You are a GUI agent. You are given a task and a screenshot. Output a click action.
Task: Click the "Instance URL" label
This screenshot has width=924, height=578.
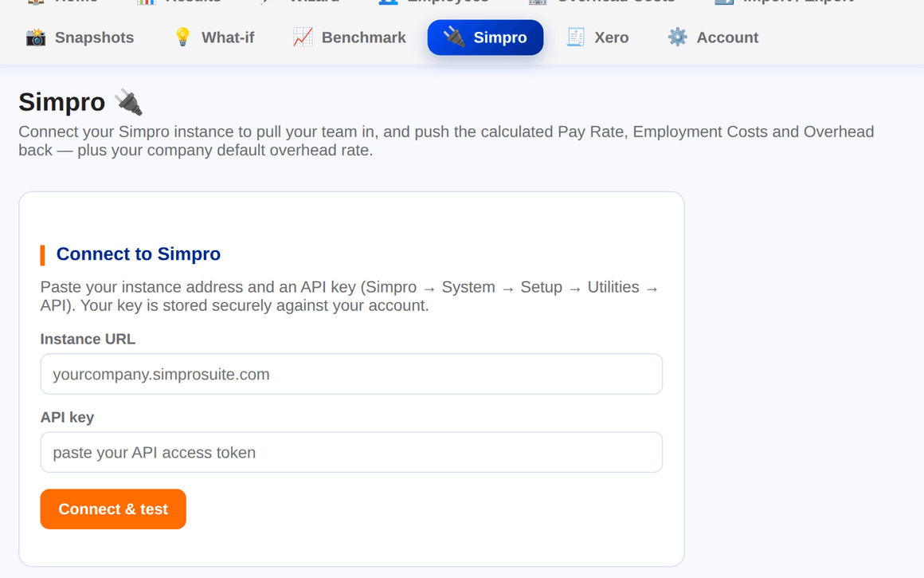[x=88, y=339]
